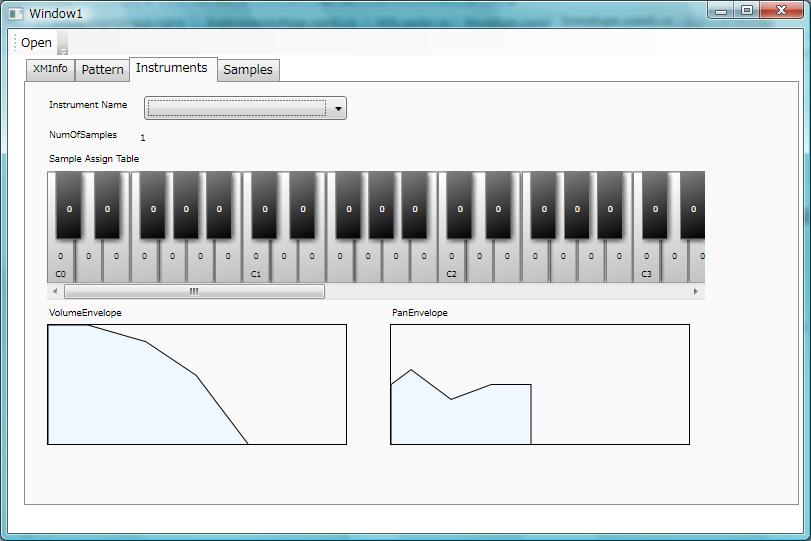Maximize the Window1 window
Viewport: 811px width, 541px height.
[747, 10]
